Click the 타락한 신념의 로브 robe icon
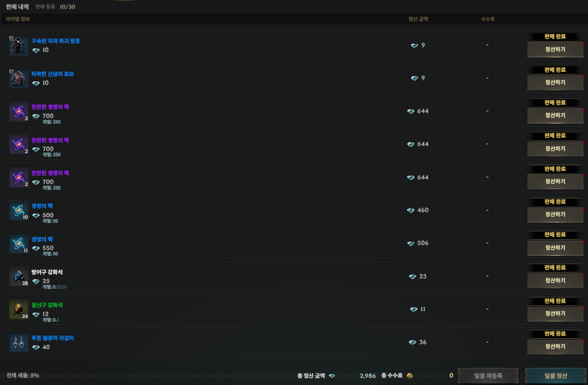Viewport: 588px width, 385px height. (19, 78)
